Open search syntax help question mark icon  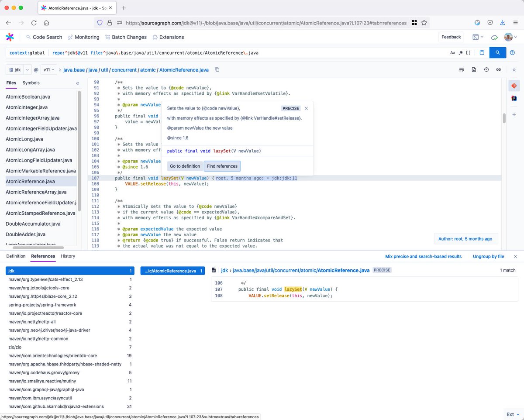pos(512,52)
